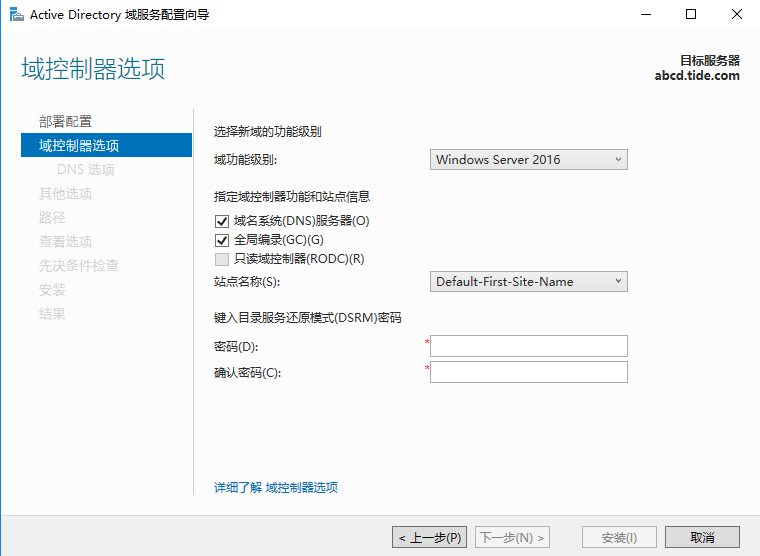Select the 结果 step in sidebar
Viewport: 760px width, 556px height.
[x=52, y=314]
